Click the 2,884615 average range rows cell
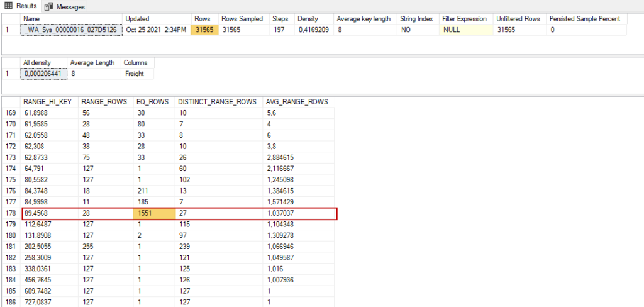The width and height of the screenshot is (644, 307). pos(299,158)
